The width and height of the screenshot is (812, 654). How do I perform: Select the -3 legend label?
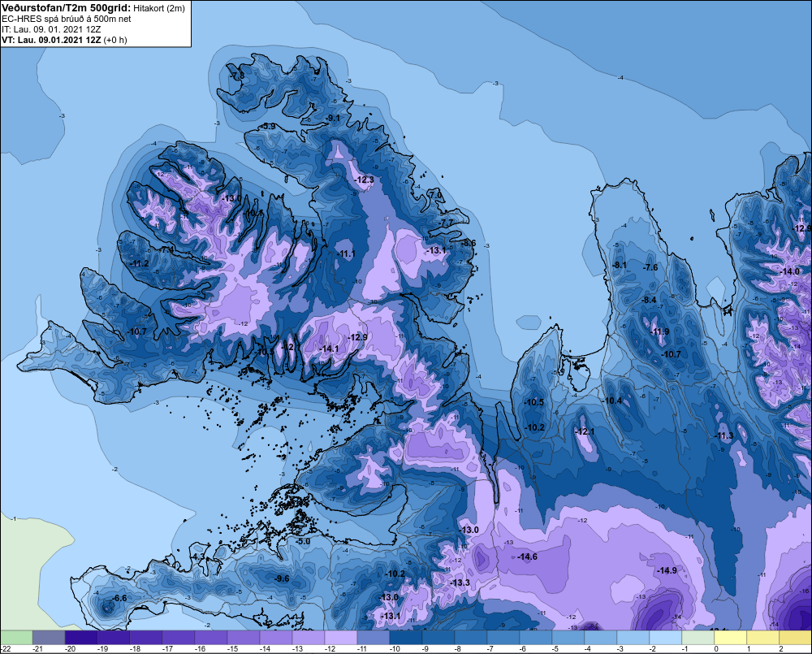pos(620,649)
